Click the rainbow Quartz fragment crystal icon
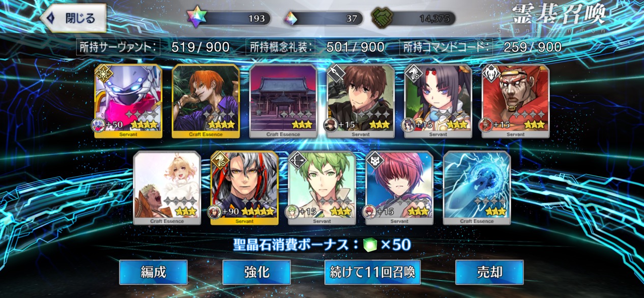644x298 pixels. pyautogui.click(x=290, y=19)
